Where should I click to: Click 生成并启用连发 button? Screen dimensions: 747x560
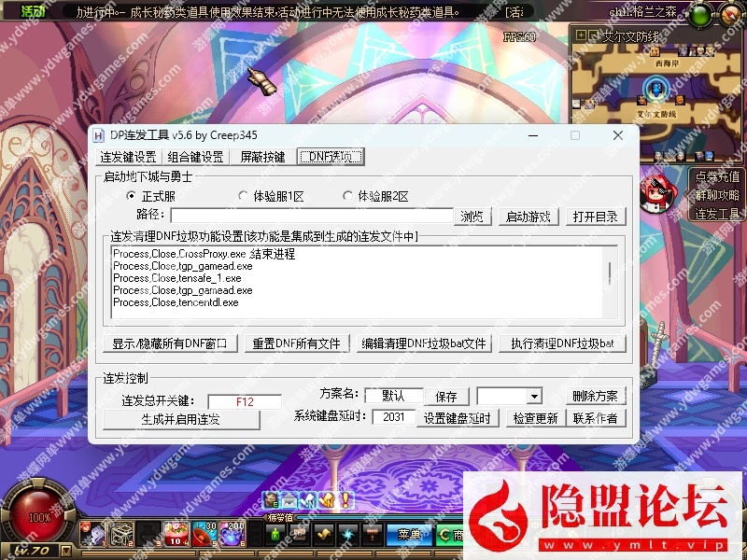181,419
